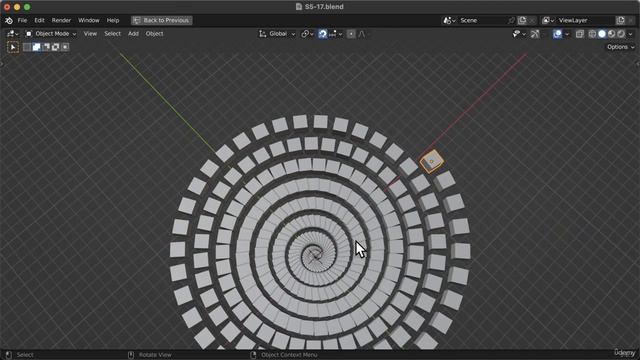Click the Back to Previous button
Image resolution: width=640 pixels, height=360 pixels.
162,20
